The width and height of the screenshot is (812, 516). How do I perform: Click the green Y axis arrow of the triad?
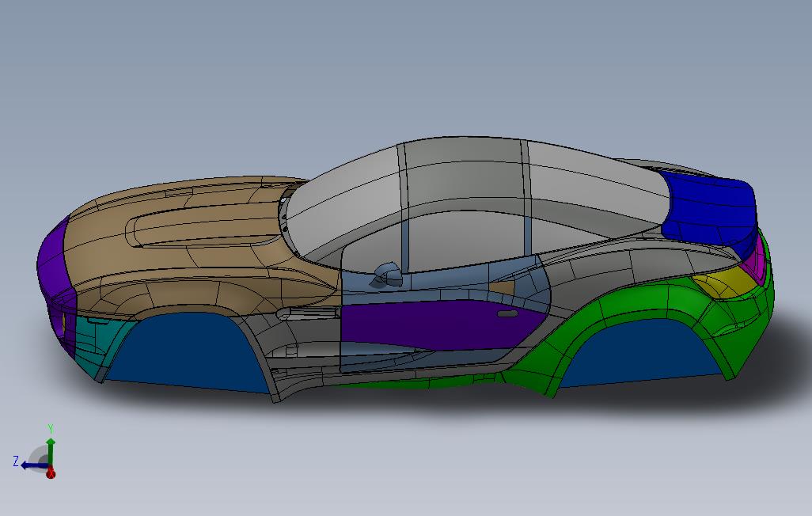pyautogui.click(x=50, y=451)
